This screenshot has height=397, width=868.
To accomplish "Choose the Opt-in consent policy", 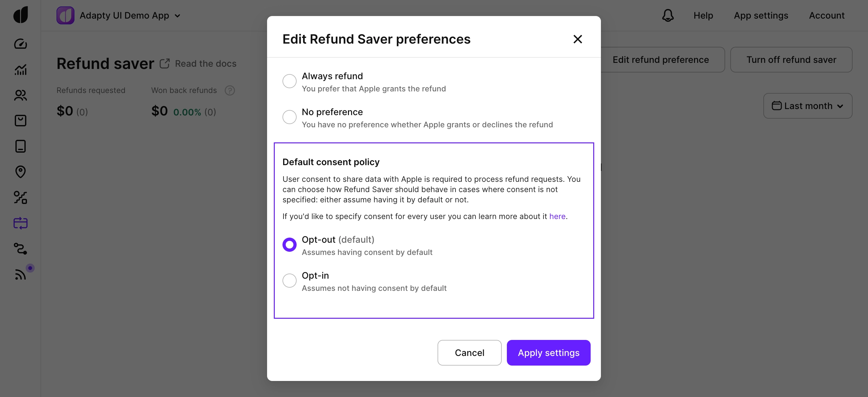I will (x=289, y=281).
